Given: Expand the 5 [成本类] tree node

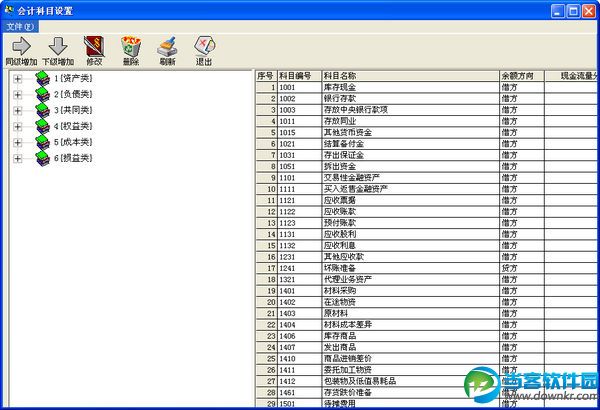Looking at the screenshot, I should click(x=18, y=143).
